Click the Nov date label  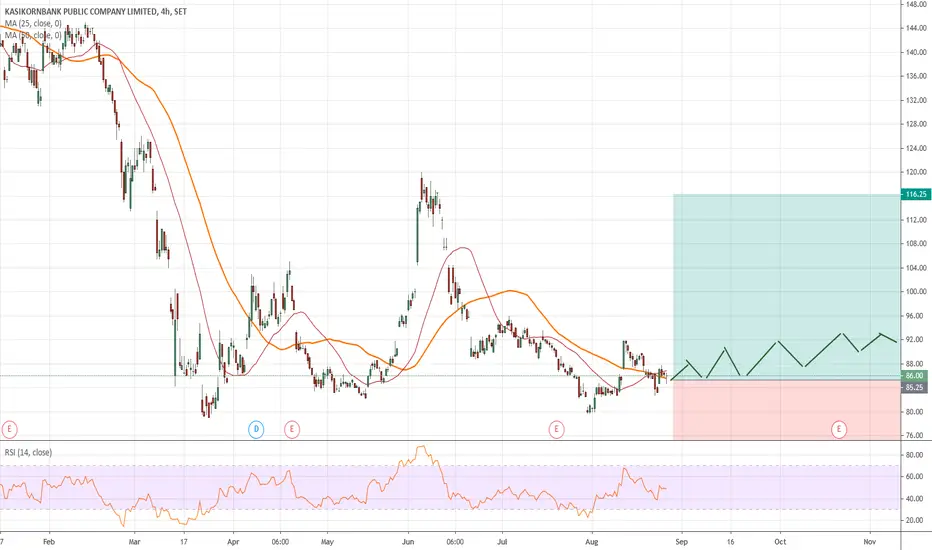870,542
